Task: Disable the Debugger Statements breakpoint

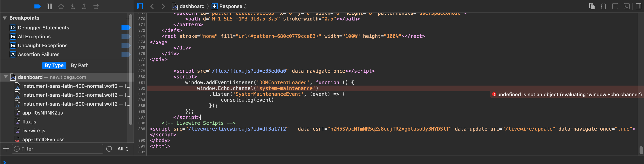Action: (x=126, y=28)
